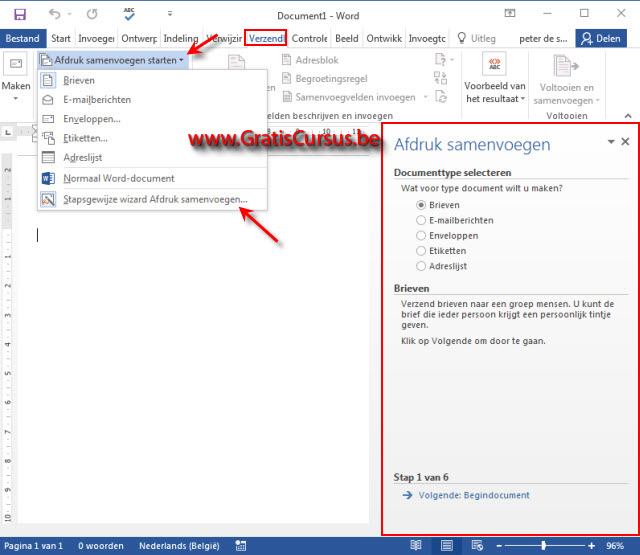Image resolution: width=640 pixels, height=555 pixels.
Task: Click 0 woorden word count
Action: point(101,546)
